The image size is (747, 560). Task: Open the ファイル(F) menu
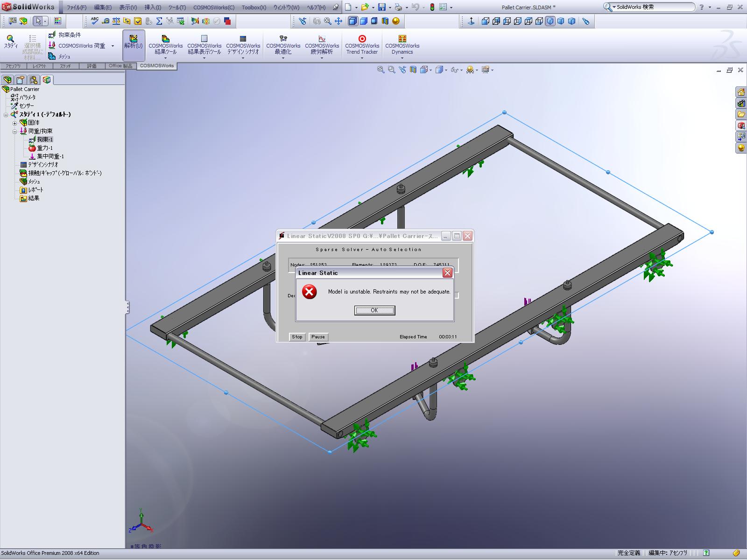pos(77,7)
